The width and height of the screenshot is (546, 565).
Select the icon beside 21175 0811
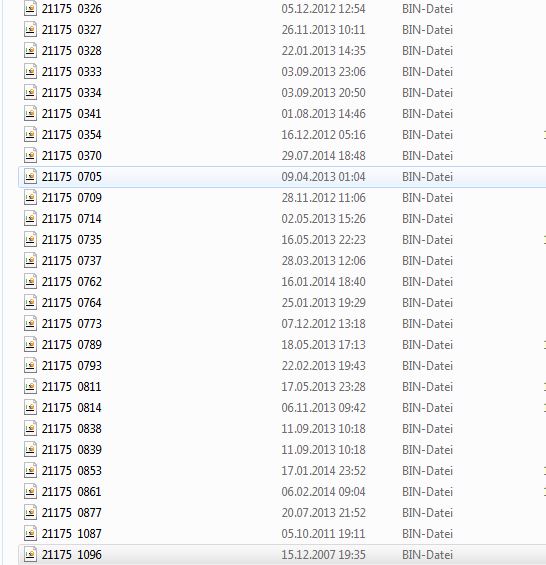30,386
